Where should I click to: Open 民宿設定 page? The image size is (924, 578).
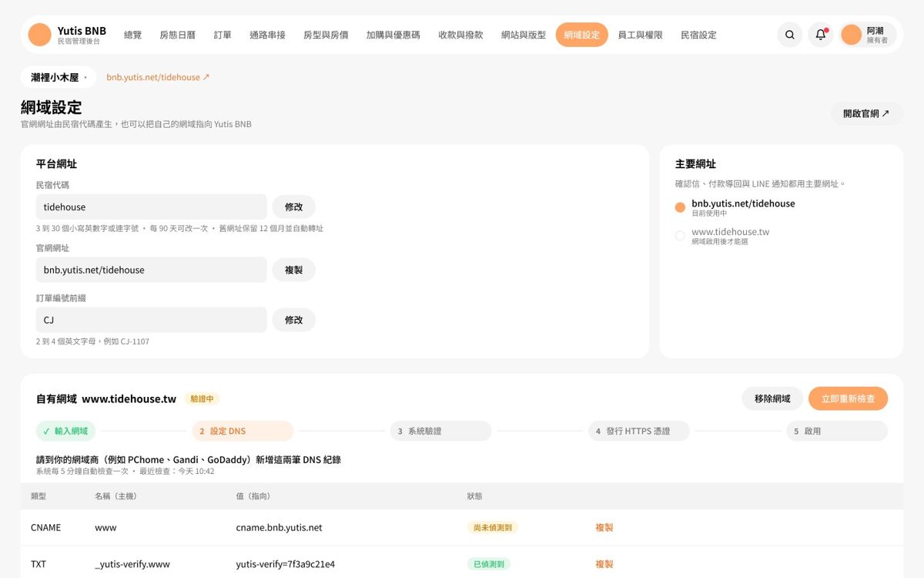[x=698, y=35]
